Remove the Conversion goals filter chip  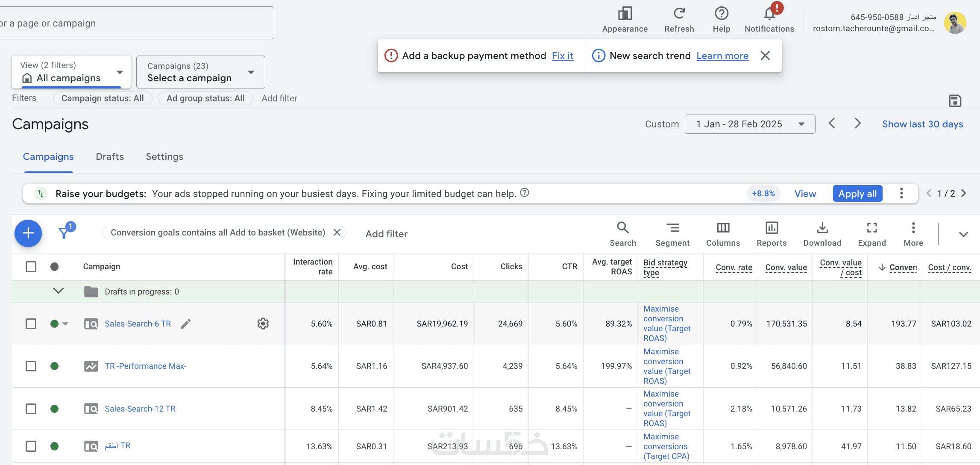tap(337, 232)
